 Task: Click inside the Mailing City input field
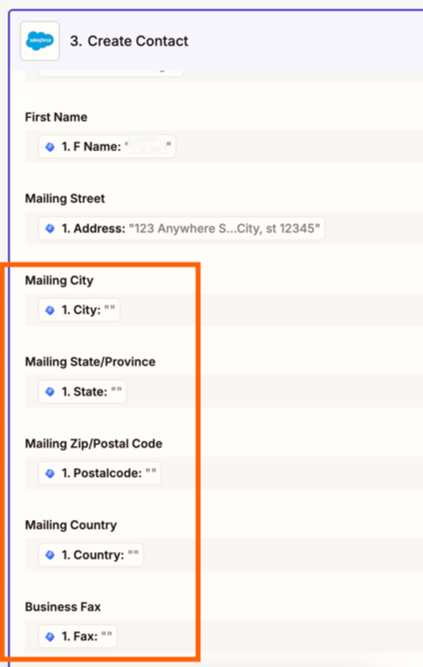[x=224, y=310]
